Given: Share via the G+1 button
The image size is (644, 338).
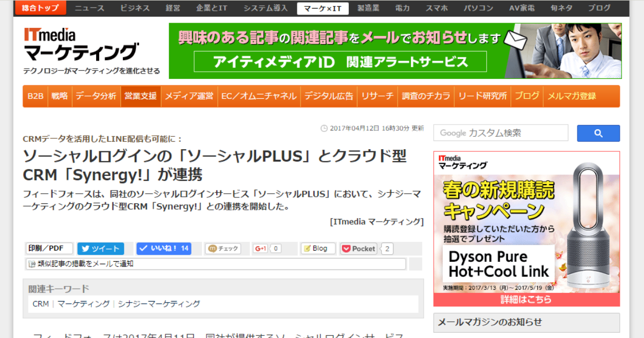Looking at the screenshot, I should click(x=260, y=248).
